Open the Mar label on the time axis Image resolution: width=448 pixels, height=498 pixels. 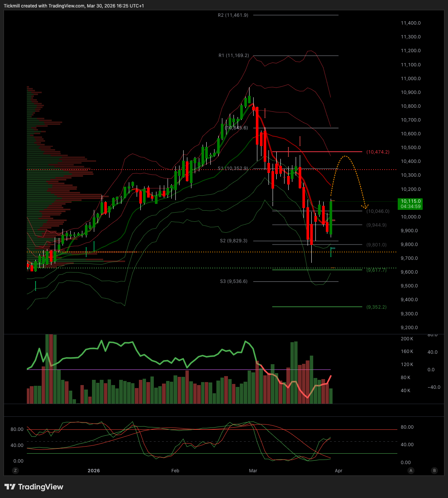[253, 471]
